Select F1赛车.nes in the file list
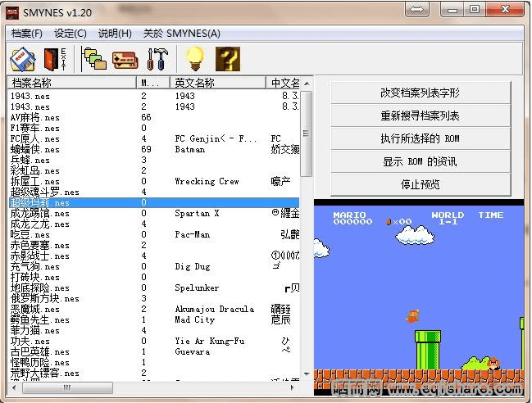This screenshot has height=403, width=532. tap(35, 128)
